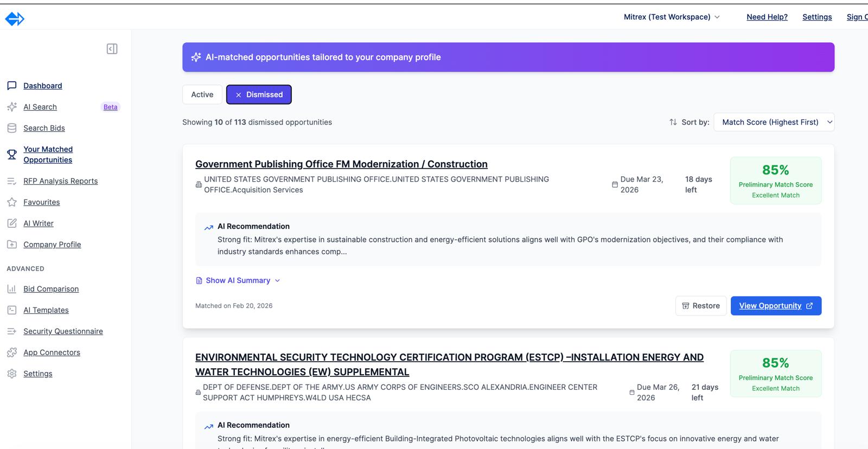Go to Company Profile page
Image resolution: width=868 pixels, height=449 pixels.
[x=52, y=245]
